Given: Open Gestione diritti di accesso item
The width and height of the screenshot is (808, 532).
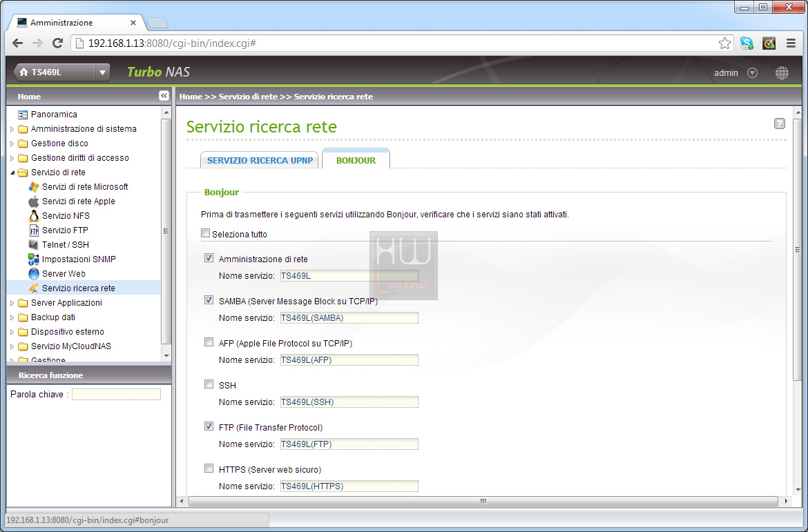Looking at the screenshot, I should tap(80, 157).
